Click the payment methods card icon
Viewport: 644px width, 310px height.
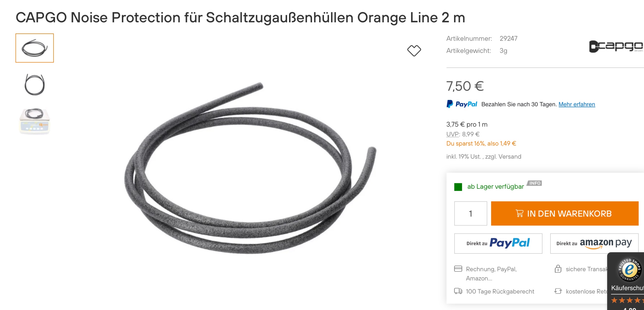pos(458,269)
